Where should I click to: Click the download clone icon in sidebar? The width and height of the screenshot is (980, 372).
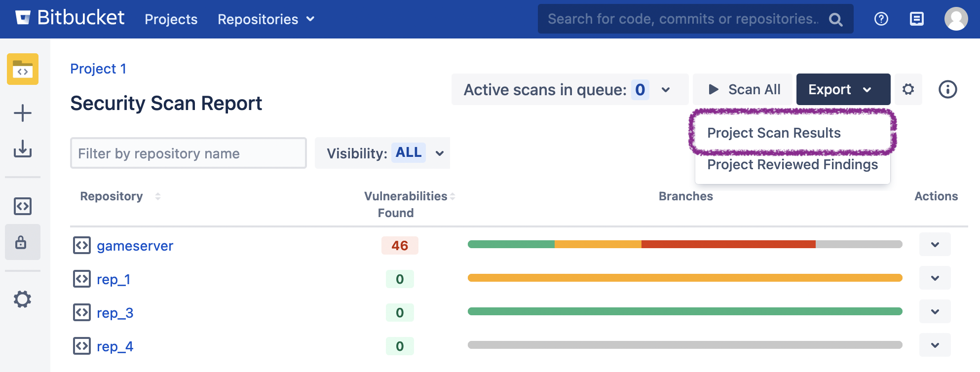tap(23, 149)
